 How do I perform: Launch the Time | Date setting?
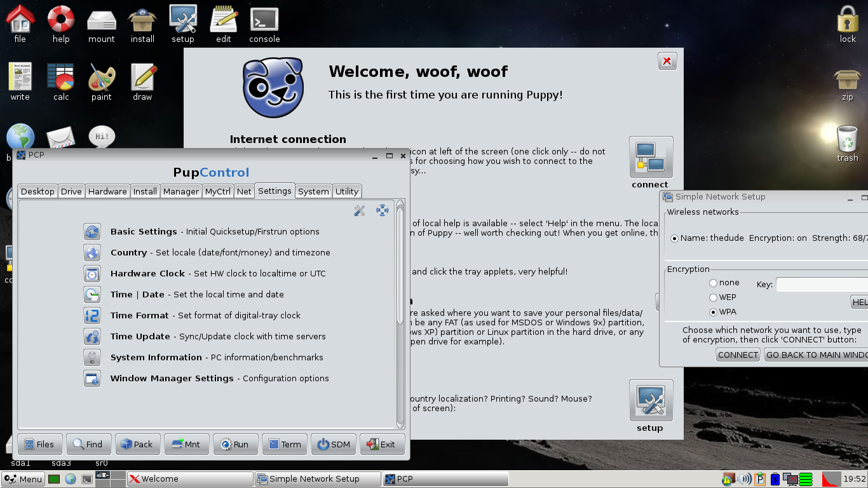pos(92,295)
